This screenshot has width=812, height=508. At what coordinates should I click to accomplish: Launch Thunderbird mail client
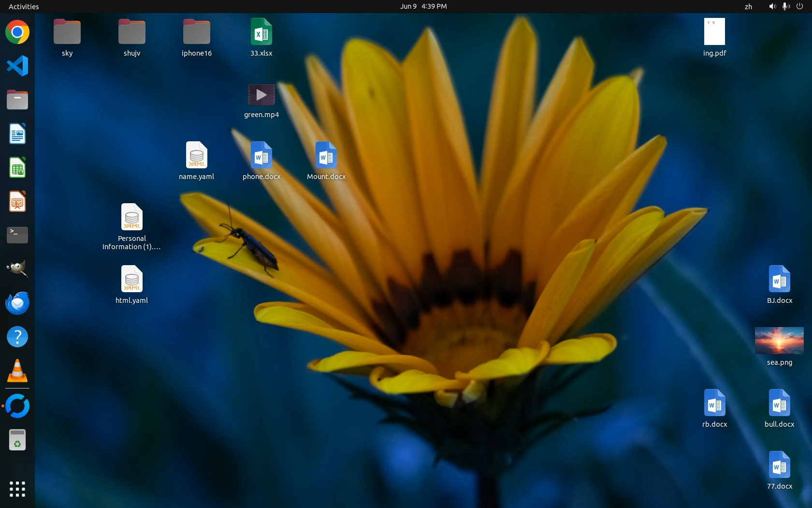(x=17, y=303)
